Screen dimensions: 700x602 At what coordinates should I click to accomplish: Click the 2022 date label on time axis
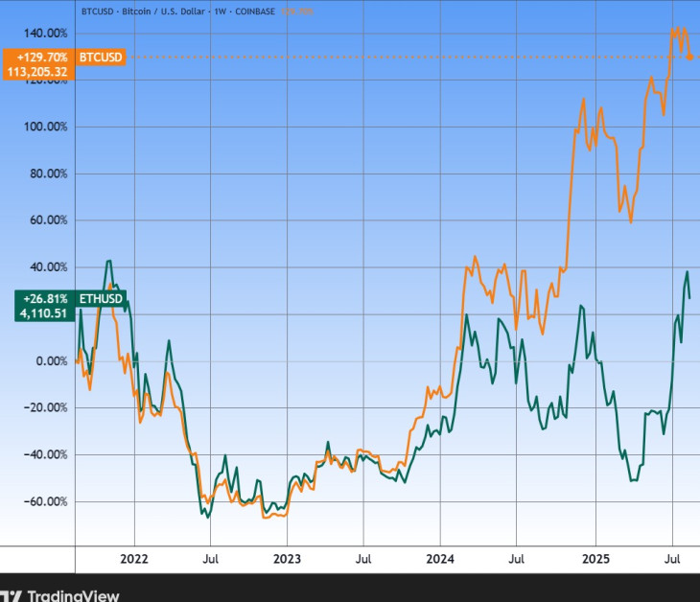[x=134, y=559]
